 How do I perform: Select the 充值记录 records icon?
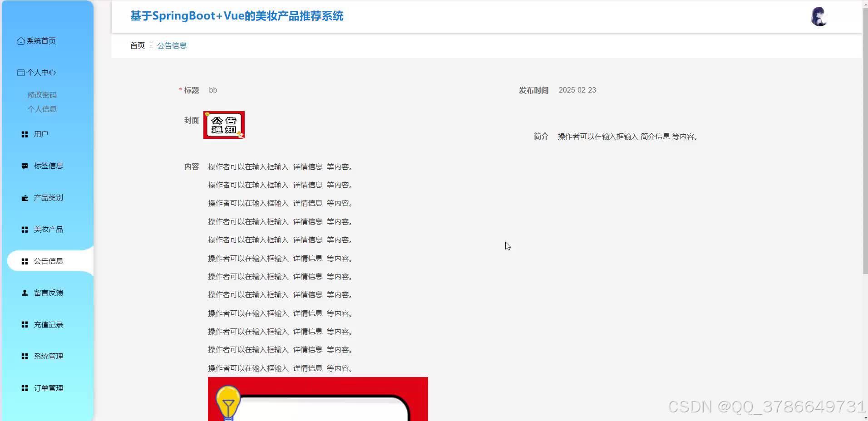click(24, 324)
